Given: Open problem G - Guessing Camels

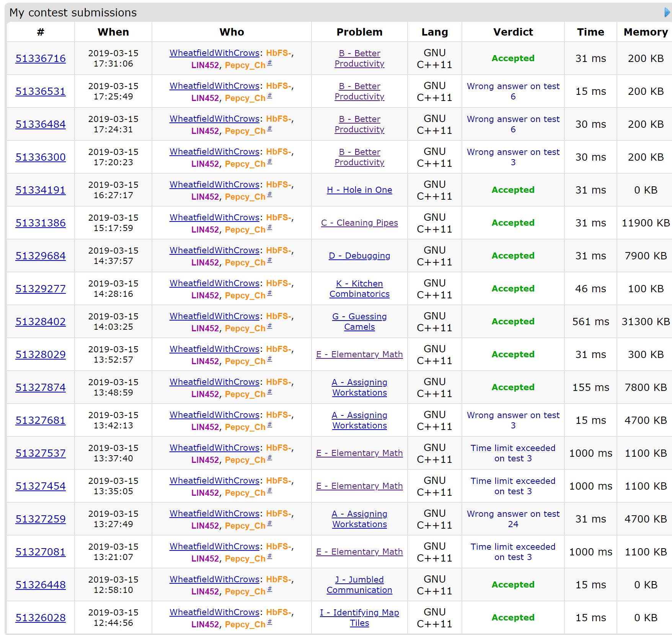Looking at the screenshot, I should (359, 322).
